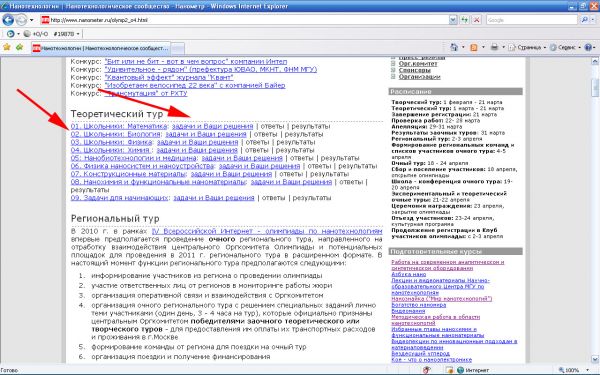Open the recent pages dropdown next to Forward

32,20
